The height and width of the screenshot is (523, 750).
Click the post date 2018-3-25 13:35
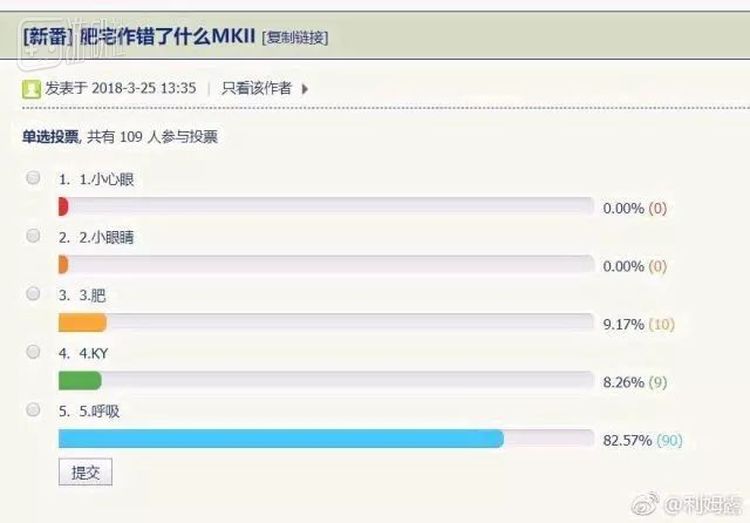(143, 88)
